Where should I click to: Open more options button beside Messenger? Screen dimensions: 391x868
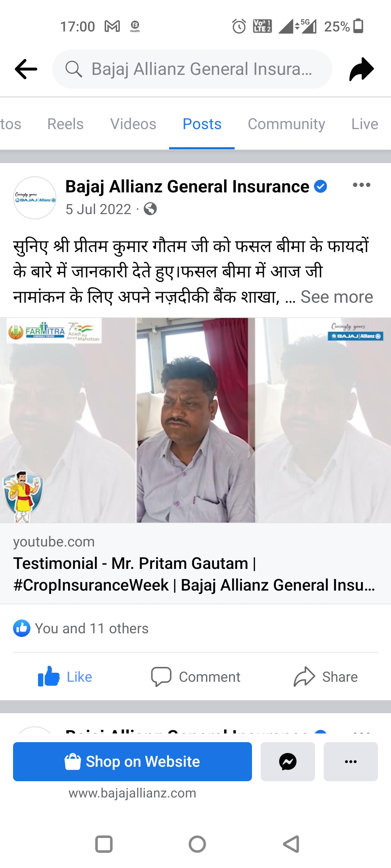[351, 761]
